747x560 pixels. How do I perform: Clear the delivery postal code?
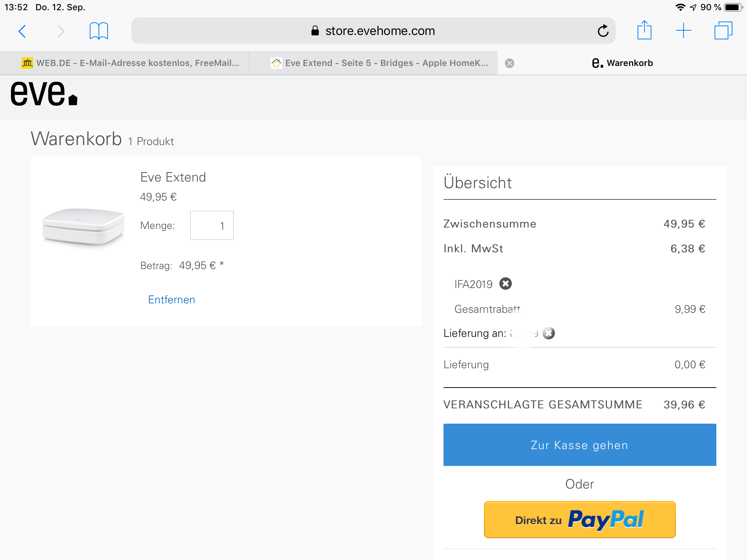click(549, 333)
